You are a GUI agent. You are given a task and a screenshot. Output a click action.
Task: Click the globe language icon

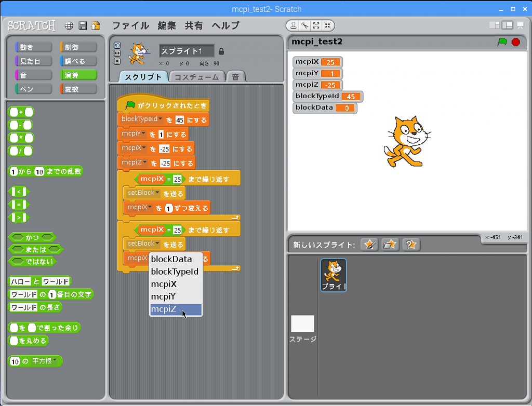coord(69,26)
